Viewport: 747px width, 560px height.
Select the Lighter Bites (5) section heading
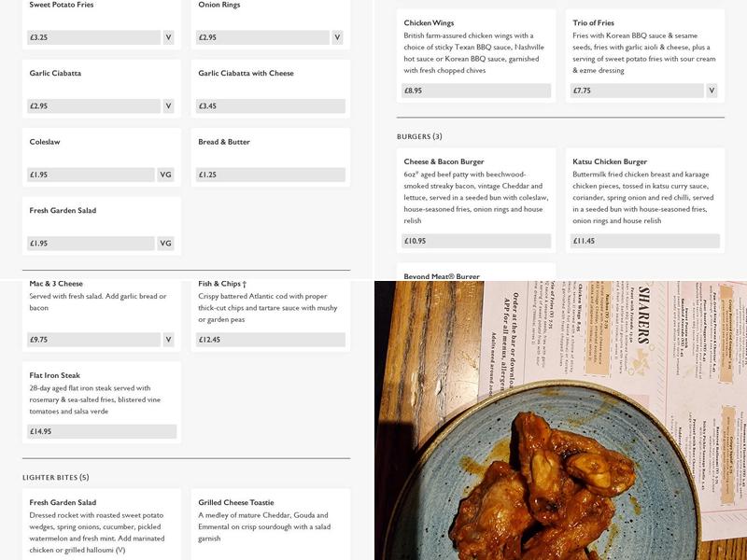[x=56, y=477]
